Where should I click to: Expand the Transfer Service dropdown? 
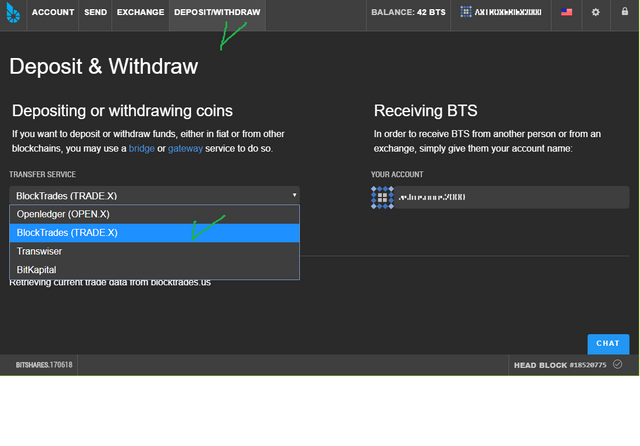[x=154, y=195]
